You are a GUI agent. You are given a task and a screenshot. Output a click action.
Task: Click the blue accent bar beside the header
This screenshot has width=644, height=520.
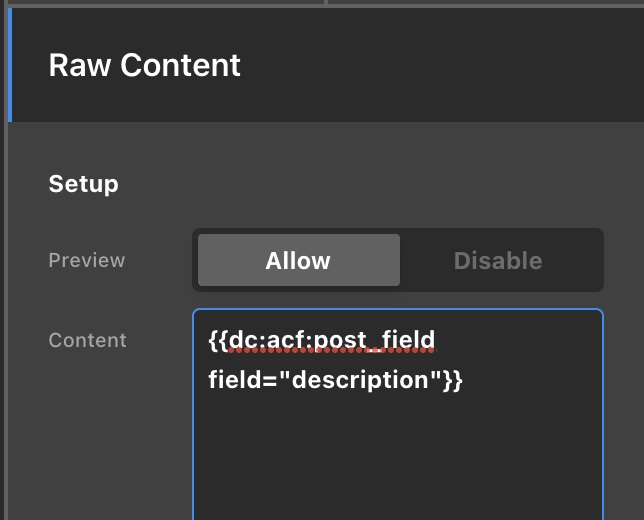tap(10, 65)
